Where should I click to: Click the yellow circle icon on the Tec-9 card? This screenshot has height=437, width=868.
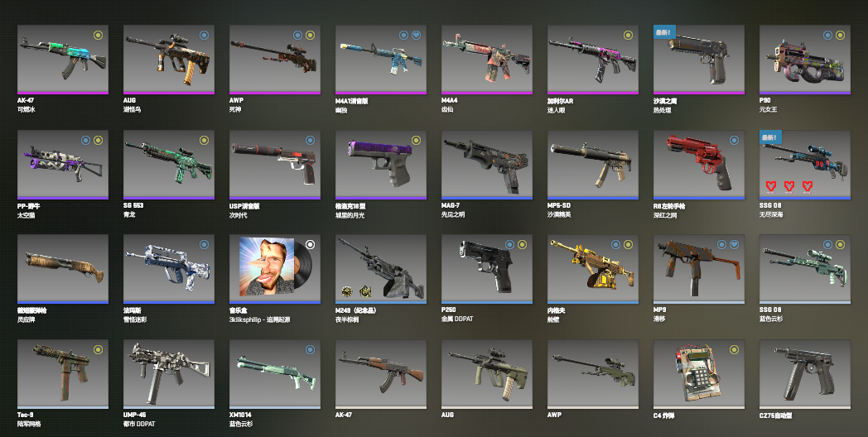(98, 349)
